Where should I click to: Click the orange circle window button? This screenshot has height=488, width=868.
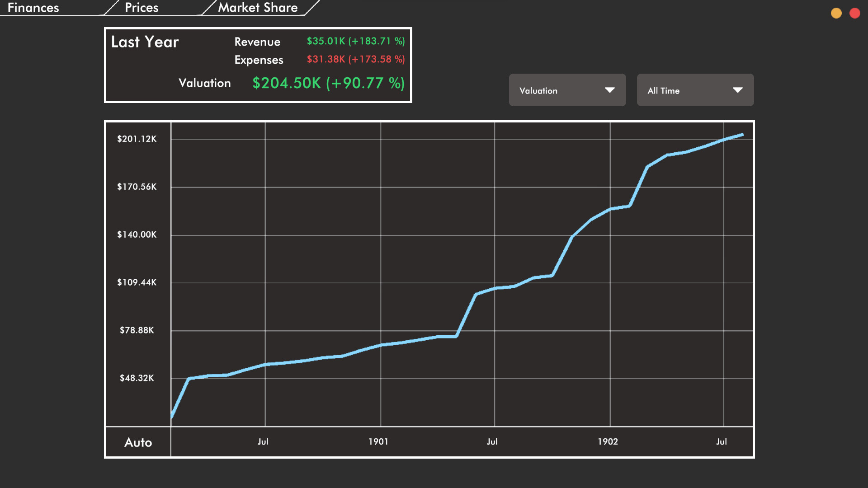836,13
